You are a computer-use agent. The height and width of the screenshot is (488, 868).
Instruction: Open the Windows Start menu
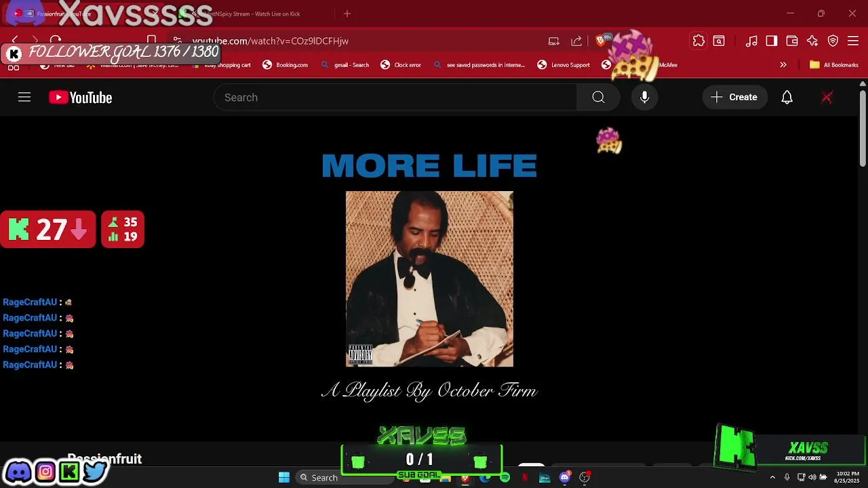[284, 478]
